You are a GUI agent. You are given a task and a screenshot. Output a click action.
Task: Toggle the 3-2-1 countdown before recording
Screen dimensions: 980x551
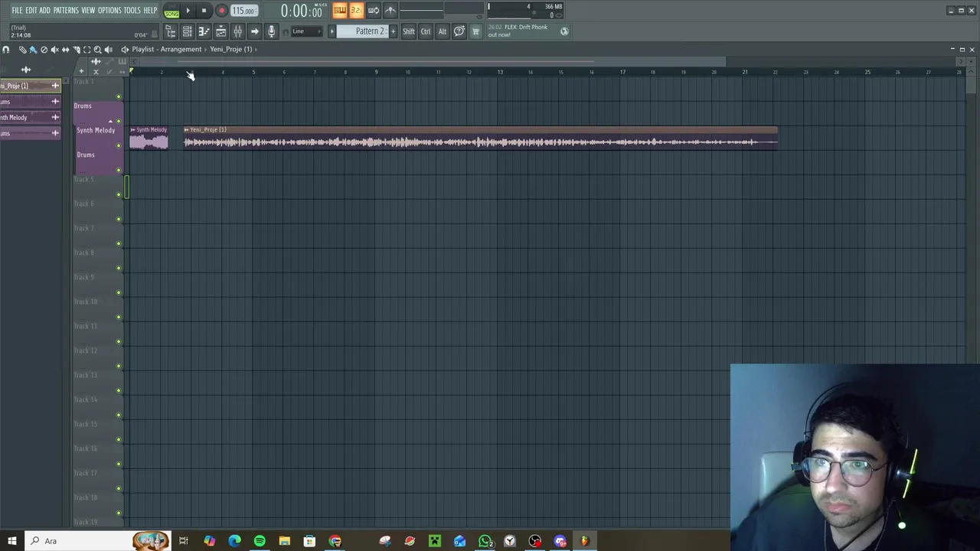tap(356, 10)
